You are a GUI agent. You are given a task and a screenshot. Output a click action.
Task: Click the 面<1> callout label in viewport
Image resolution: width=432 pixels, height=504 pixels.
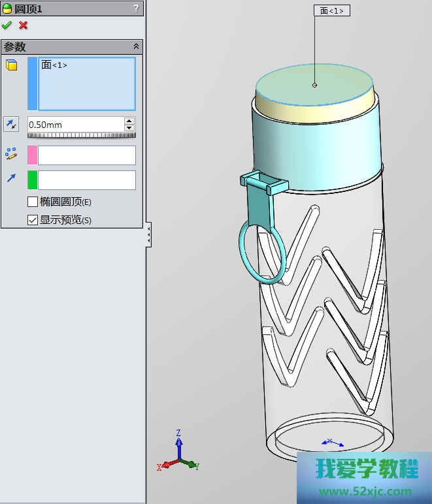tap(332, 11)
